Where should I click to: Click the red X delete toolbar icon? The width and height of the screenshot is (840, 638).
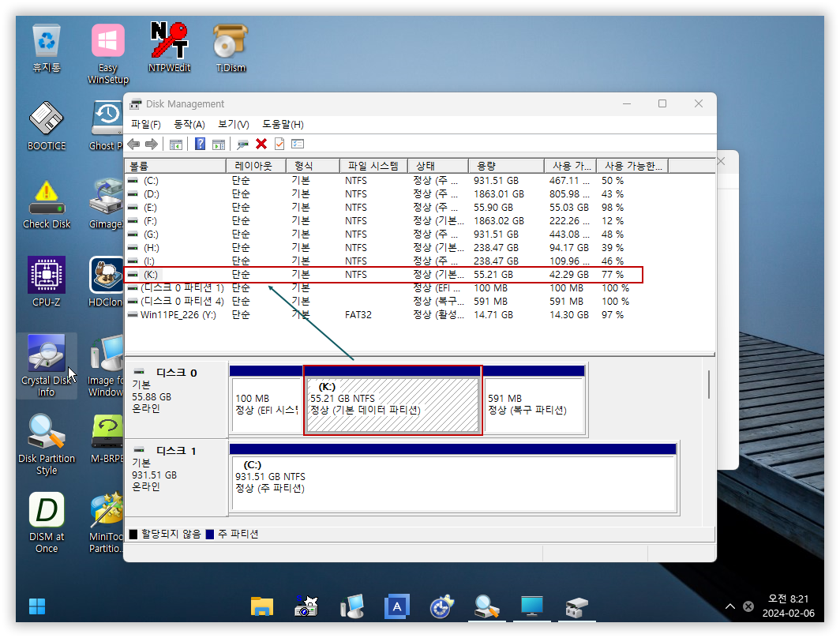(x=261, y=144)
